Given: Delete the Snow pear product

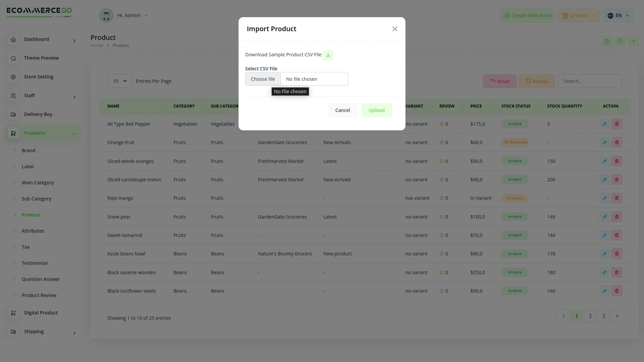Looking at the screenshot, I should tap(616, 217).
